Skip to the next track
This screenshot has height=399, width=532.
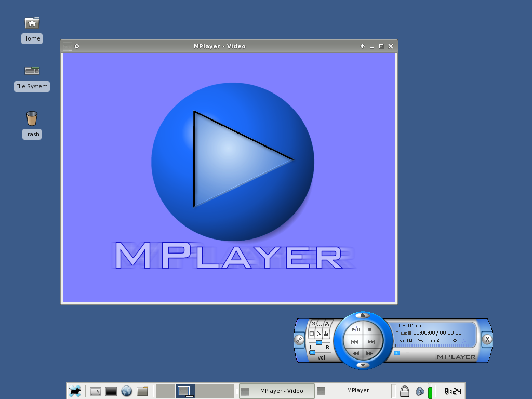pyautogui.click(x=371, y=342)
